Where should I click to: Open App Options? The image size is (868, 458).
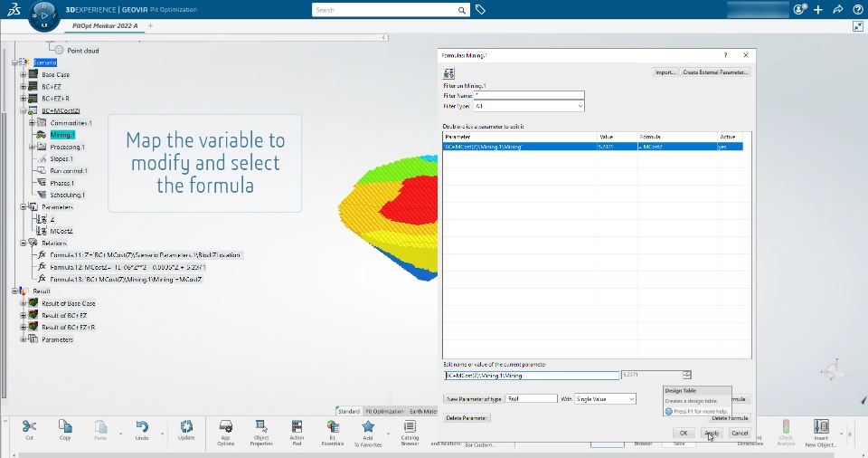click(x=226, y=433)
